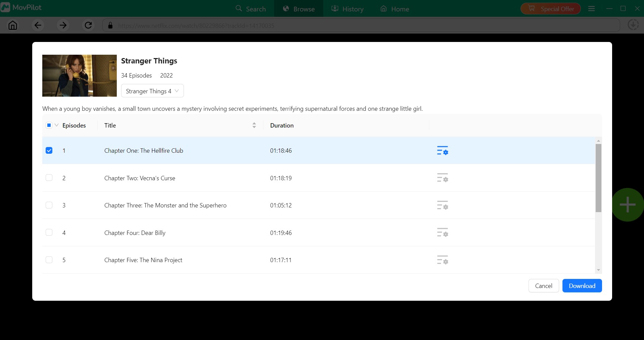Image resolution: width=644 pixels, height=340 pixels.
Task: Cancel the episode selection
Action: [543, 286]
